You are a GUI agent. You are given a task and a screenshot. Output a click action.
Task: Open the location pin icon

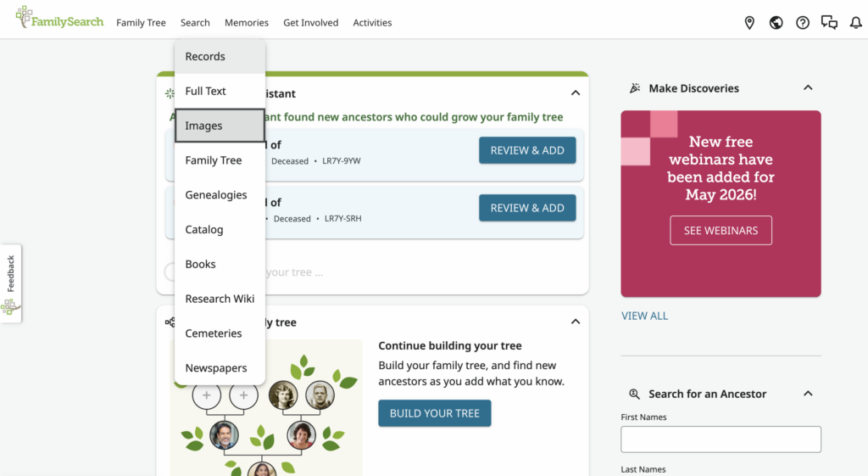(749, 23)
